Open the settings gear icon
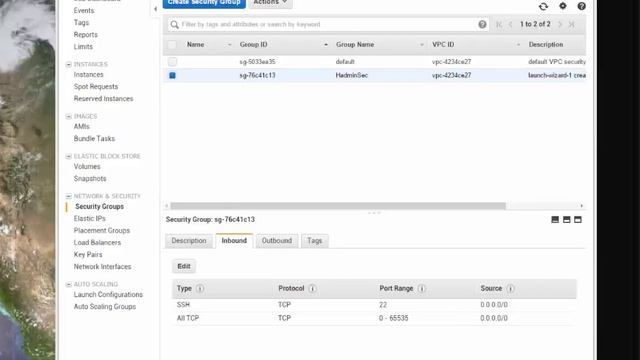 tap(563, 6)
